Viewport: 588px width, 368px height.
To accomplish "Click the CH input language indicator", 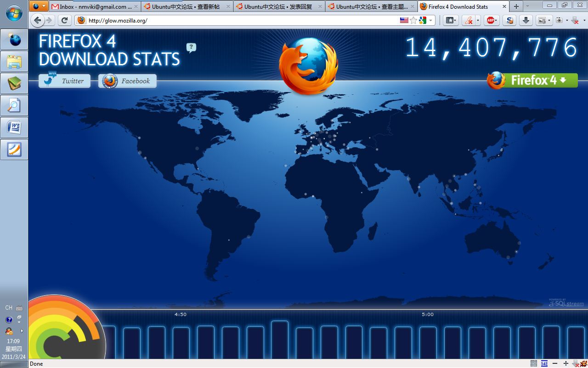I will pos(9,308).
